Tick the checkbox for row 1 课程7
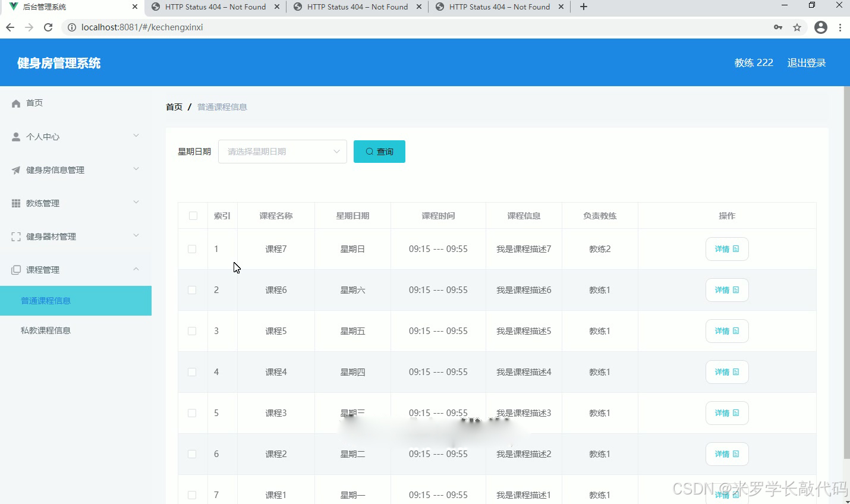Image resolution: width=850 pixels, height=504 pixels. tap(192, 249)
